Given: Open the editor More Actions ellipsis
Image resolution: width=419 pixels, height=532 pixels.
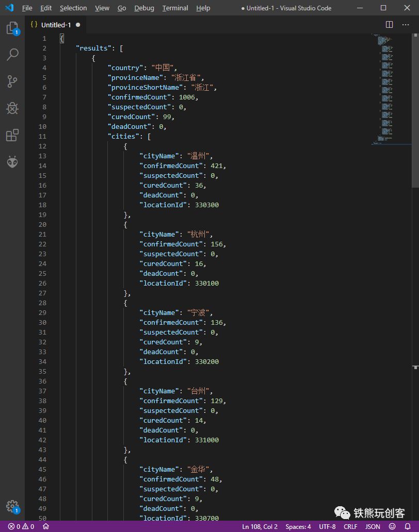Looking at the screenshot, I should [406, 25].
